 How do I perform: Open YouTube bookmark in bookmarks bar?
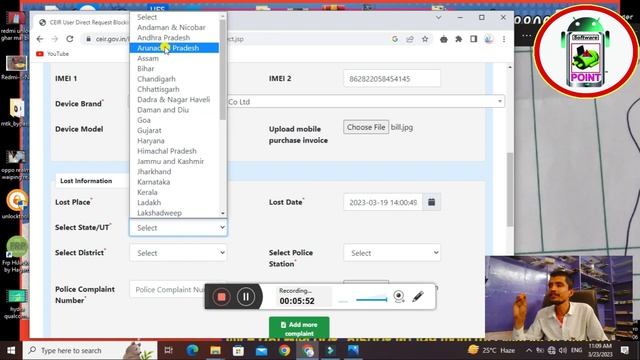(53, 54)
